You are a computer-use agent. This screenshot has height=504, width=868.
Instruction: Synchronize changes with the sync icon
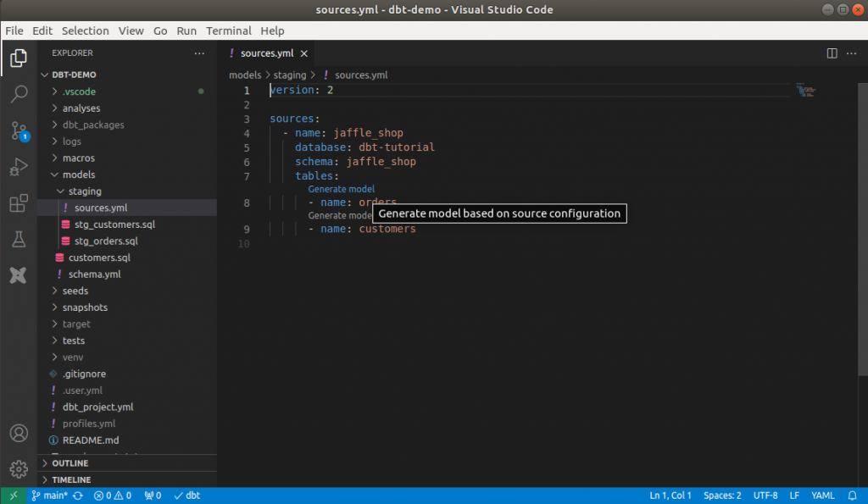pos(78,496)
